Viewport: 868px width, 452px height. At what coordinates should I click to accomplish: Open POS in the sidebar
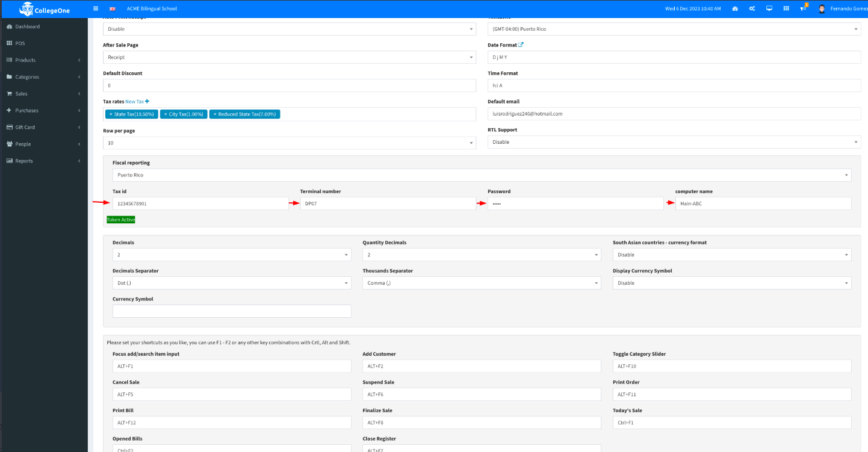coord(44,43)
